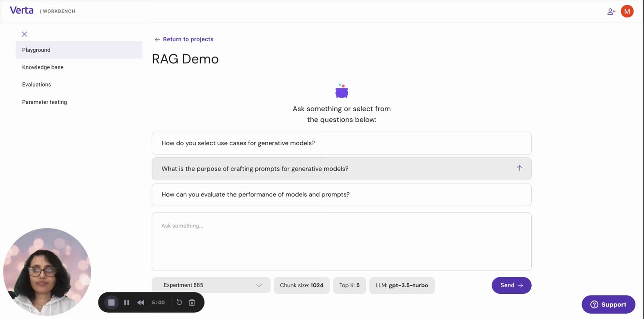Click the invite user icon

click(x=611, y=12)
